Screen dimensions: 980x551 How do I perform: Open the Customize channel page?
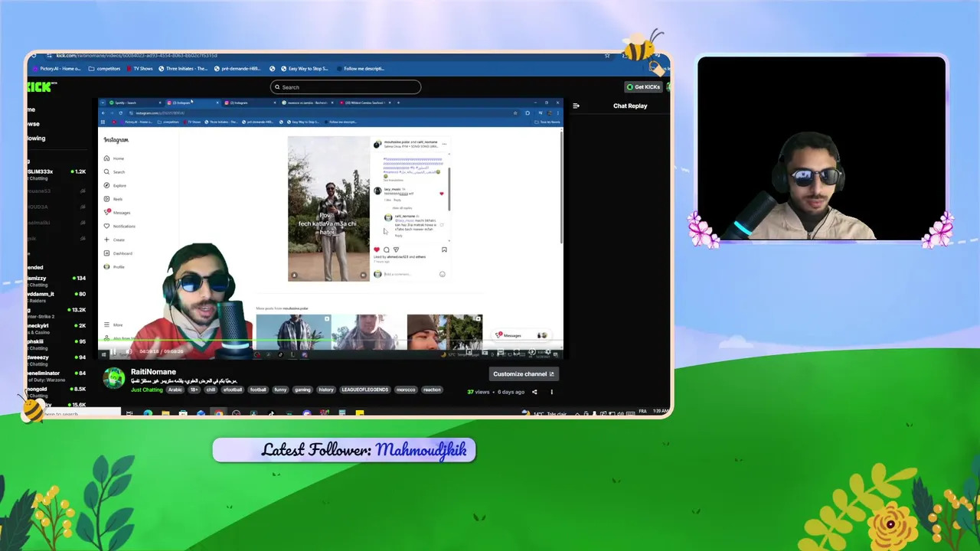pyautogui.click(x=524, y=374)
